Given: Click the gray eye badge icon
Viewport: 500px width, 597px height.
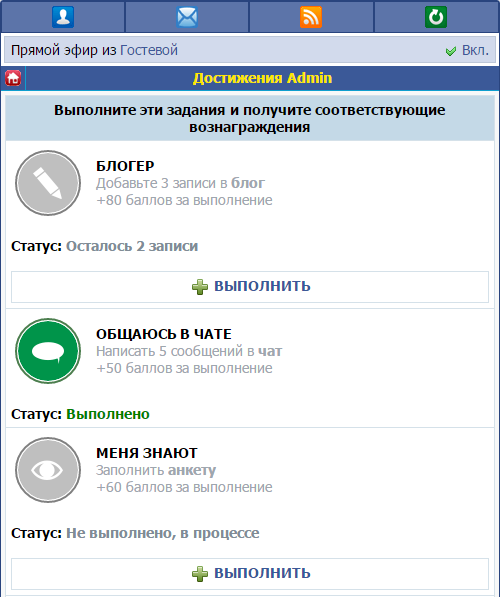Looking at the screenshot, I should click(x=48, y=470).
